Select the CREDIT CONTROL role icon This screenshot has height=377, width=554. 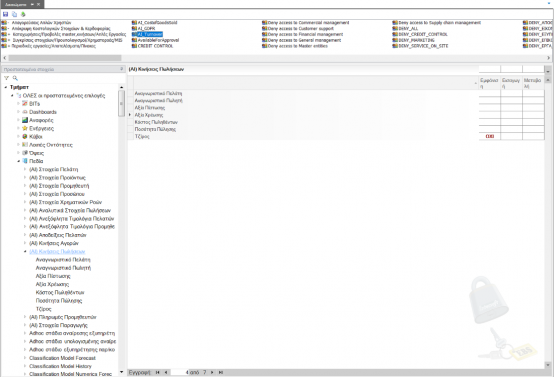[x=134, y=46]
